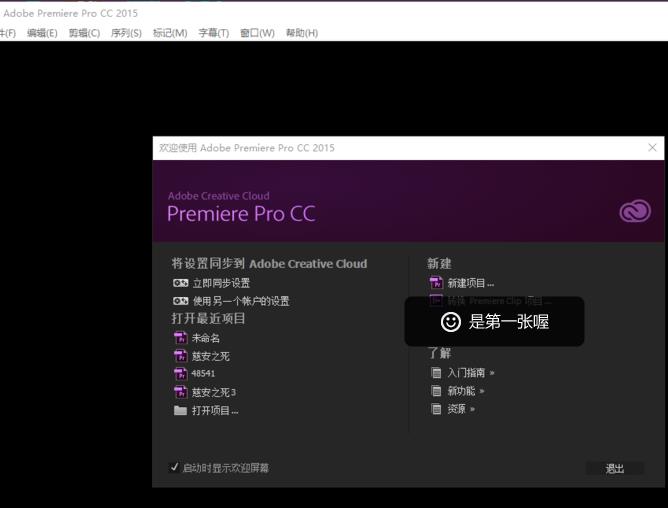Click the 退出 button
Image resolution: width=668 pixels, height=508 pixels.
pyautogui.click(x=615, y=469)
